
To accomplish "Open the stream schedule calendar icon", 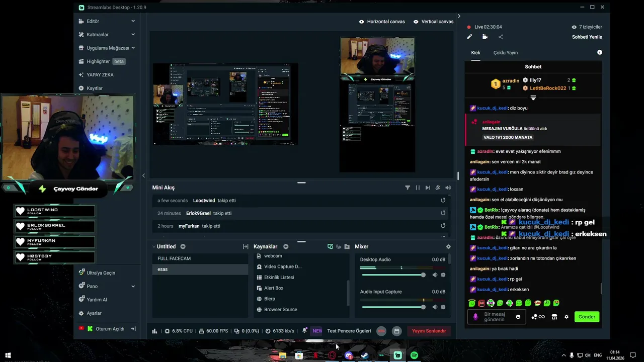I will [396, 331].
